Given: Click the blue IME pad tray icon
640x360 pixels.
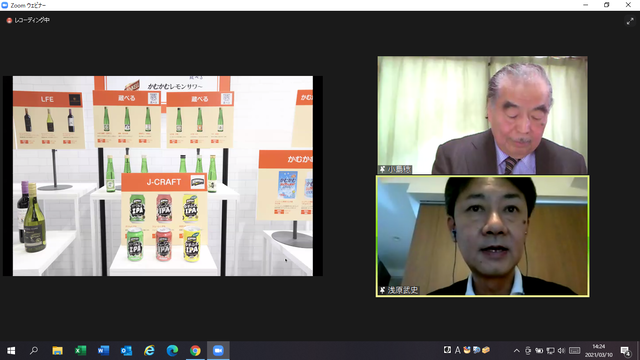Looking at the screenshot, I should (476, 350).
